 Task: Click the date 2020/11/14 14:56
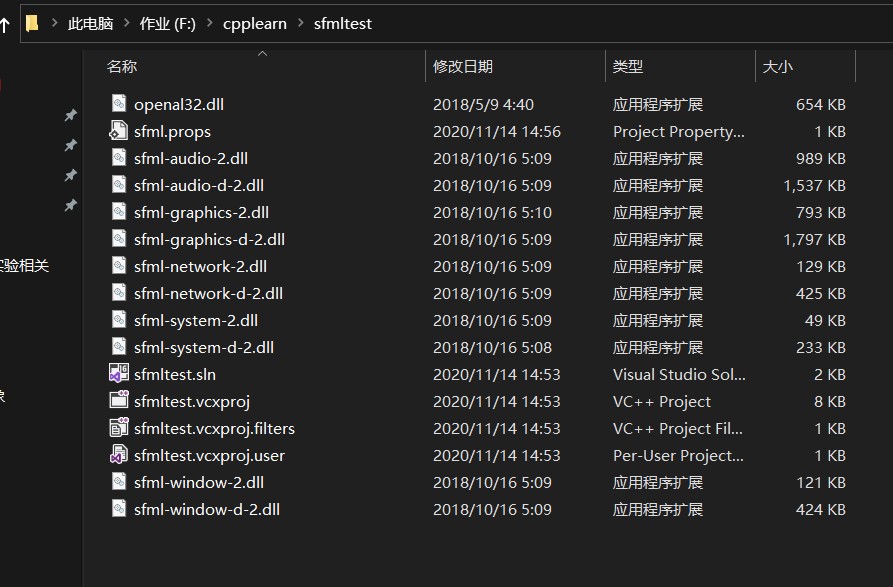click(497, 132)
